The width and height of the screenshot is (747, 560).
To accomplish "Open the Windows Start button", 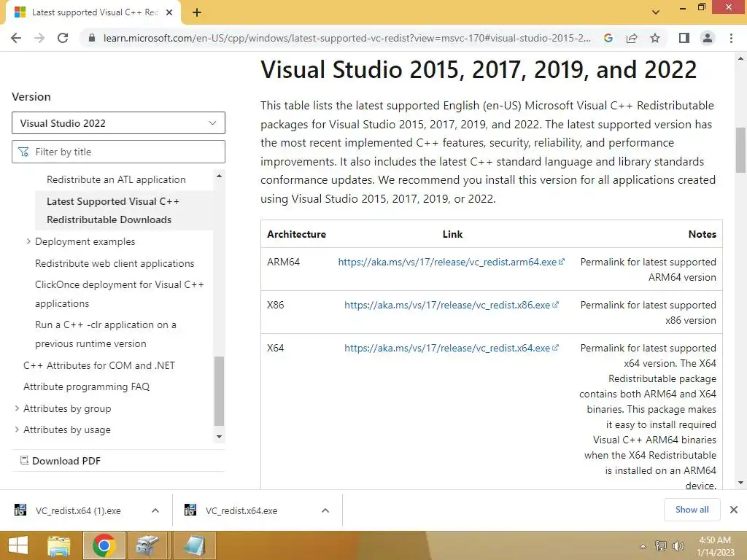I will [x=18, y=545].
